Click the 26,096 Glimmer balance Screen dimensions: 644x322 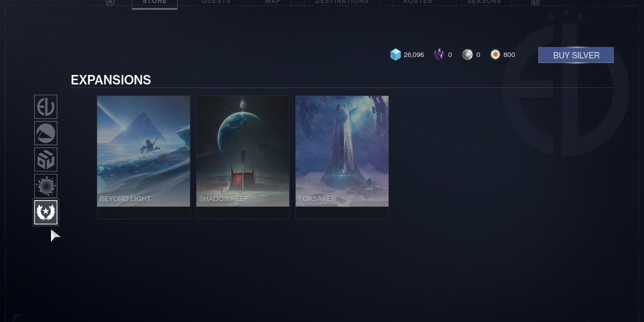(x=414, y=55)
